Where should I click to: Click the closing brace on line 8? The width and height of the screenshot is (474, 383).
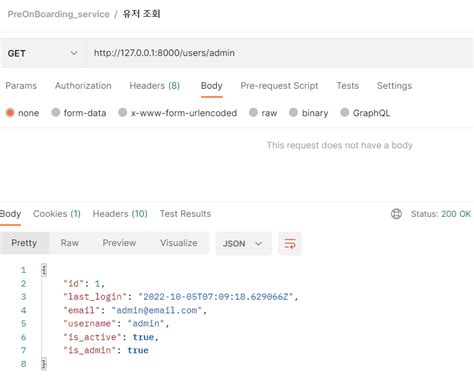click(x=44, y=364)
